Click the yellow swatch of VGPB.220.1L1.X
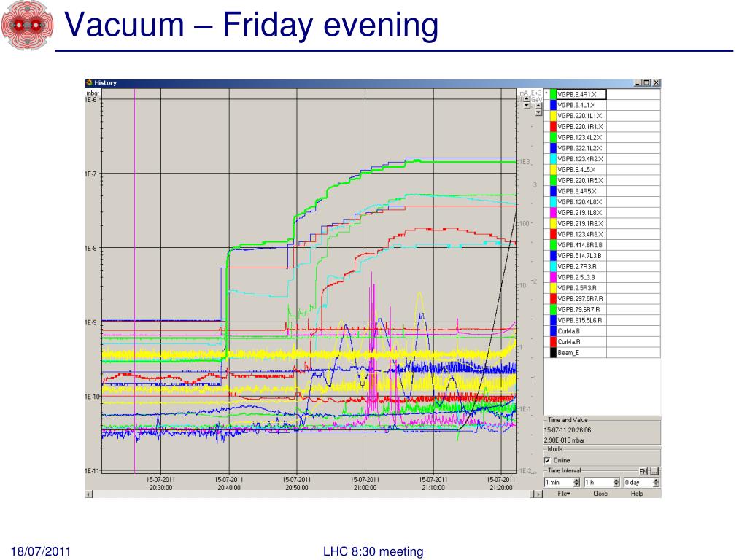 [554, 116]
